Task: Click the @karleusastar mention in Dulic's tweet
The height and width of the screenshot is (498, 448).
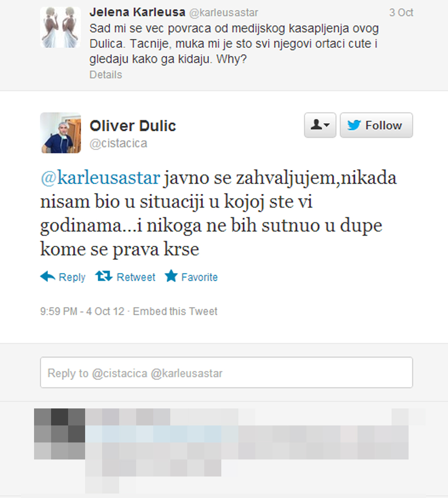Action: 100,178
